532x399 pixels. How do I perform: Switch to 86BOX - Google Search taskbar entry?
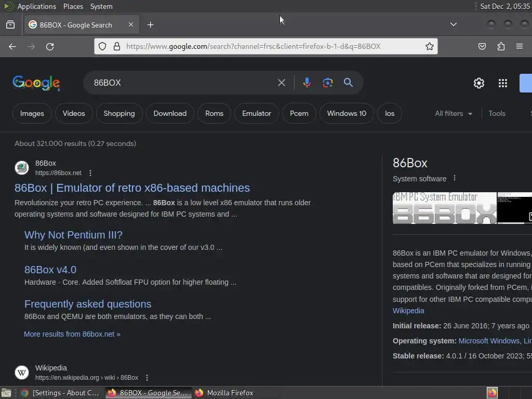coord(148,393)
